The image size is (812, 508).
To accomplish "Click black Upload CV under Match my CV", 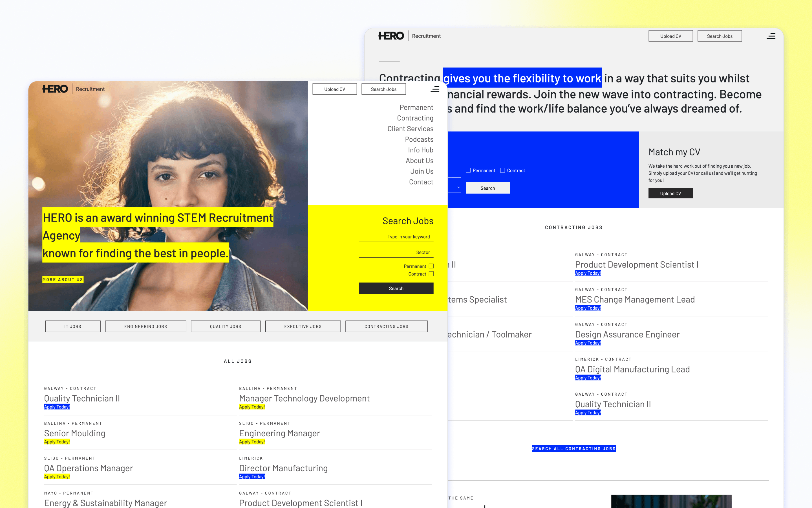I will click(670, 193).
